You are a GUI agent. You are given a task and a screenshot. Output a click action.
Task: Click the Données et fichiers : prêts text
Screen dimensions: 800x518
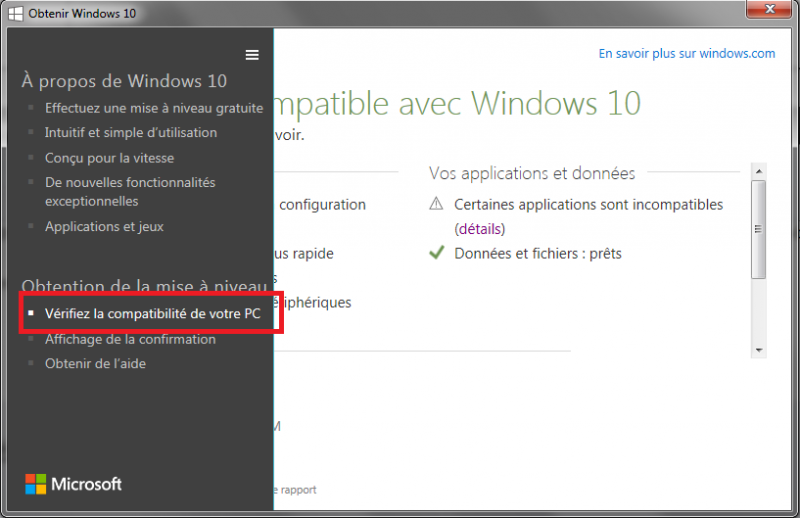tap(538, 254)
